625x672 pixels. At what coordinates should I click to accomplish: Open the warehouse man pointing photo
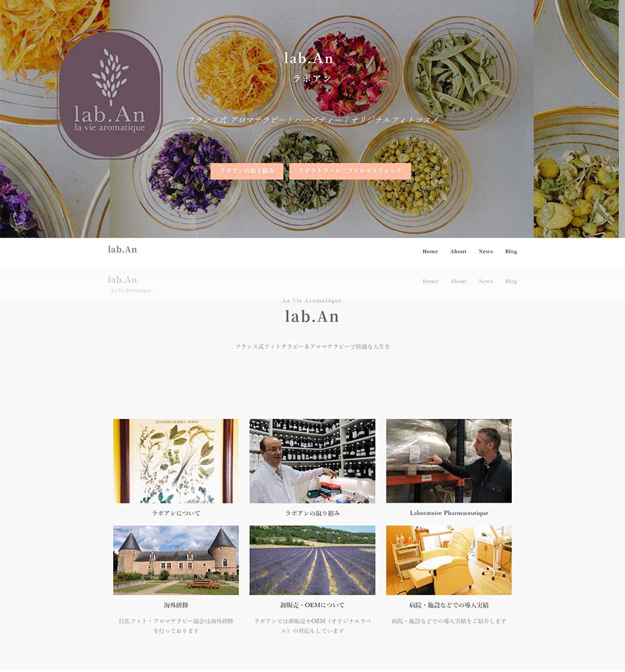449,461
